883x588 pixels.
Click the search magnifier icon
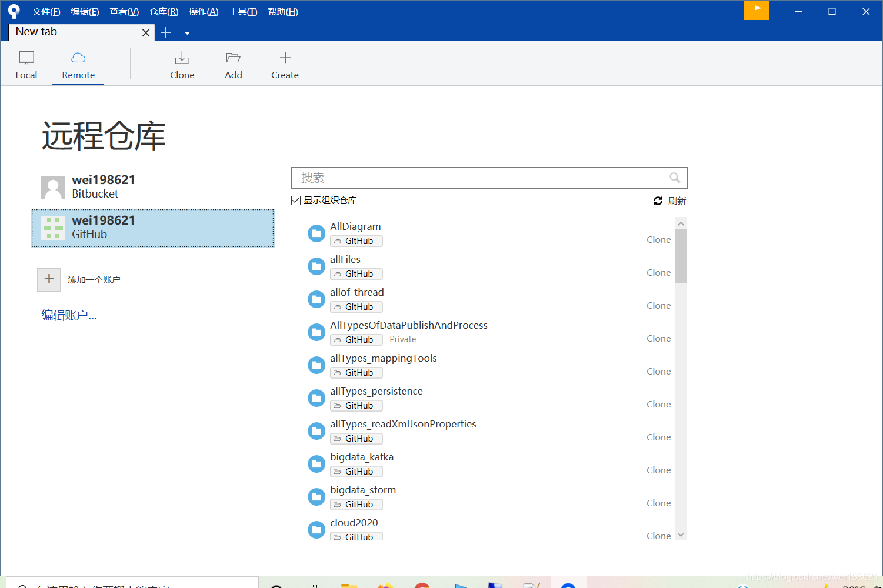tap(675, 178)
